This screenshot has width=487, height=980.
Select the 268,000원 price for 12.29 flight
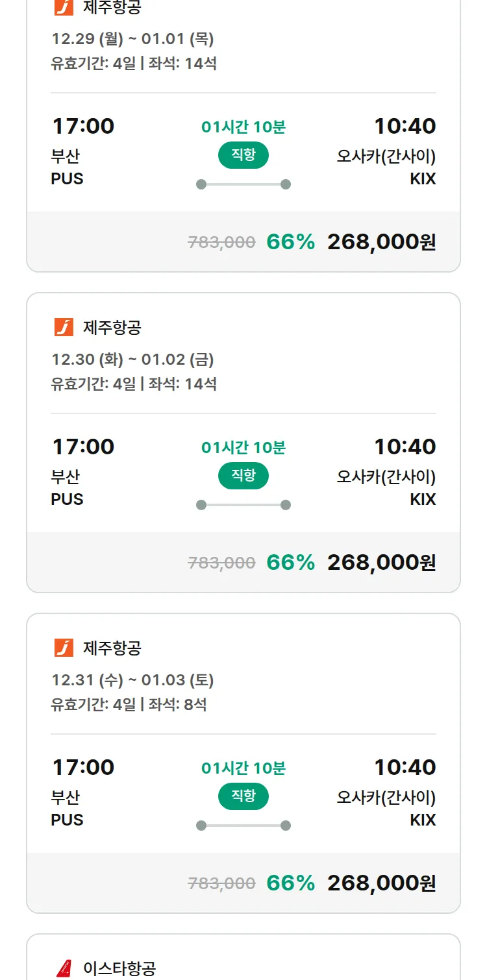(x=381, y=242)
